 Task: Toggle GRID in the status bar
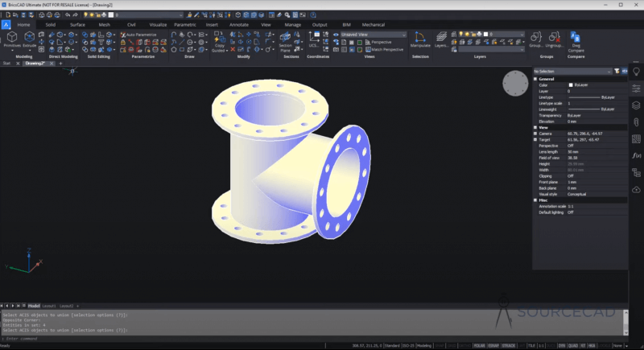coord(451,346)
